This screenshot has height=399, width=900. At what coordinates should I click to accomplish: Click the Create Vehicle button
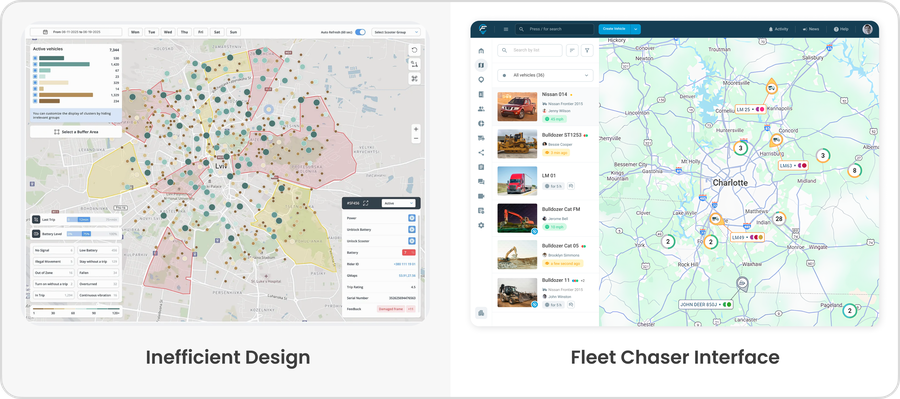tap(614, 29)
